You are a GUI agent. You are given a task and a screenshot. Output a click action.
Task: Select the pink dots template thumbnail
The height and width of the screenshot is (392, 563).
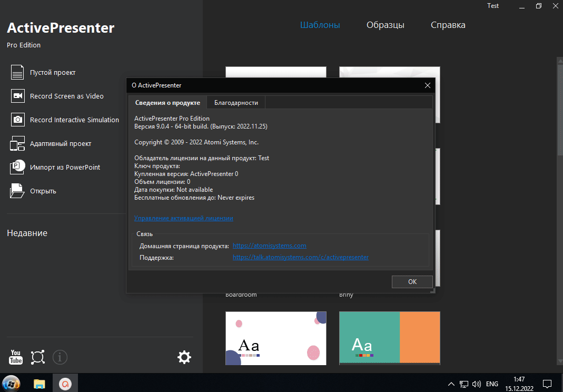tap(276, 338)
